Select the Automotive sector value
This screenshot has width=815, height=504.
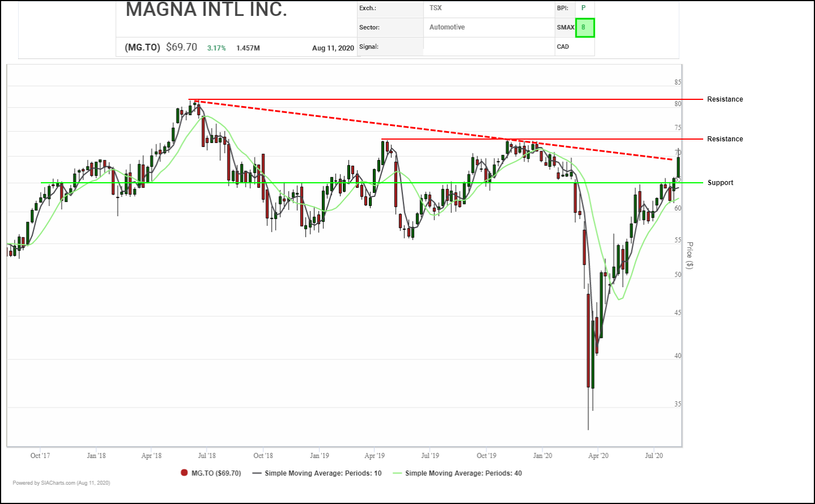click(447, 27)
